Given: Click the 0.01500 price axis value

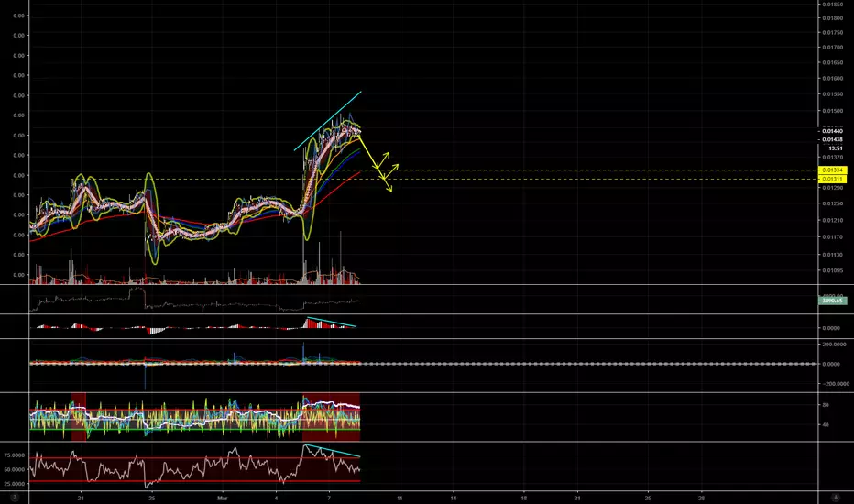Looking at the screenshot, I should click(833, 111).
